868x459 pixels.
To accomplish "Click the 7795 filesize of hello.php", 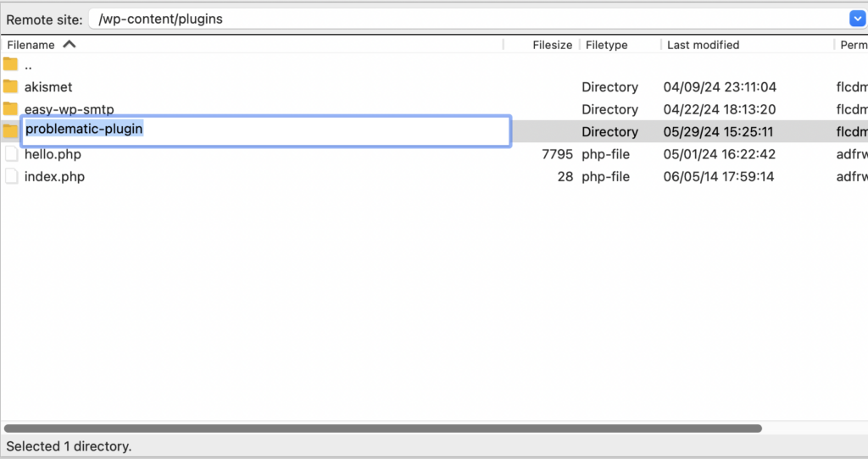I will (x=557, y=154).
